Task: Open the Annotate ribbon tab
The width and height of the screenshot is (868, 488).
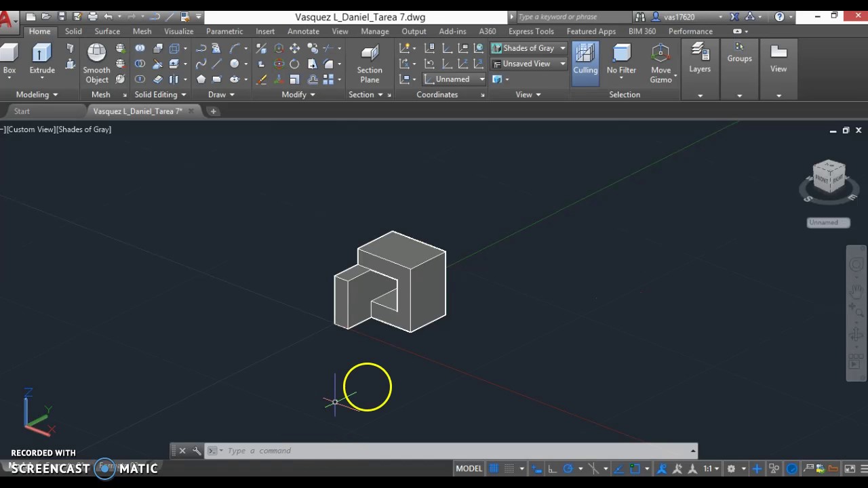Action: [303, 31]
